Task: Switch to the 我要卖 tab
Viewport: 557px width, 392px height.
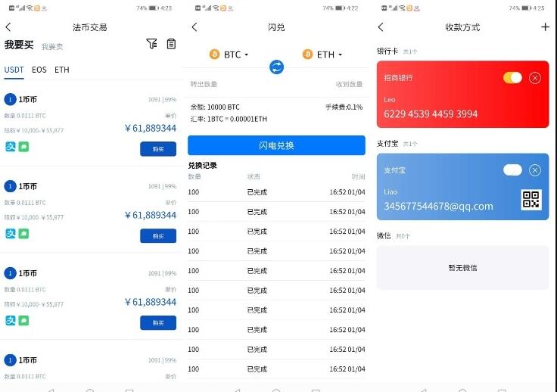Action: point(52,46)
